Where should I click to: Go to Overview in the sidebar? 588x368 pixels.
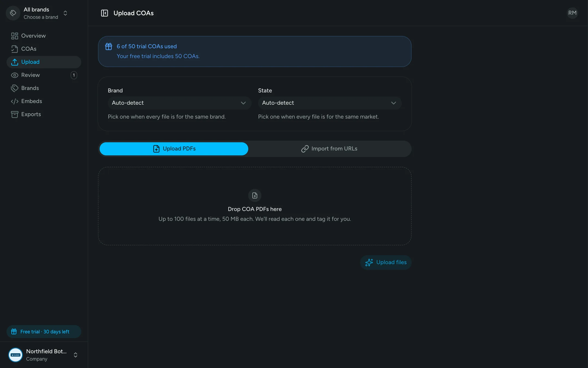(44, 36)
